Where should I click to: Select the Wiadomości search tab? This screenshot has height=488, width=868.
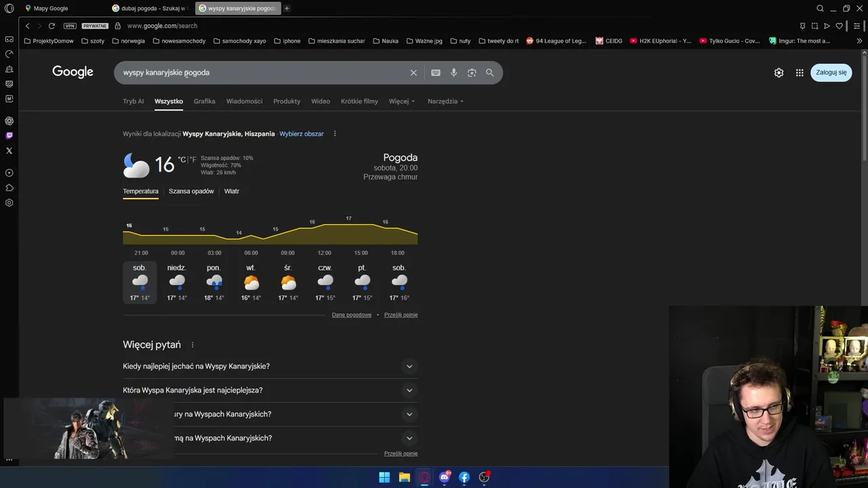tap(244, 101)
